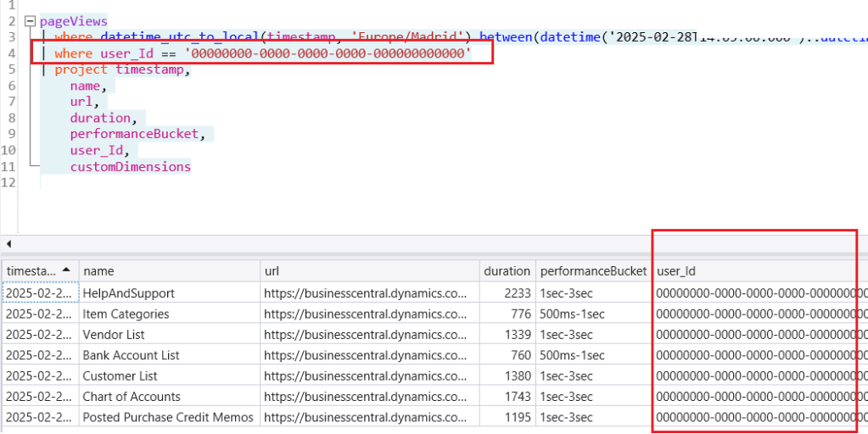
Task: Click the timestamp column sort arrow
Action: 67,270
